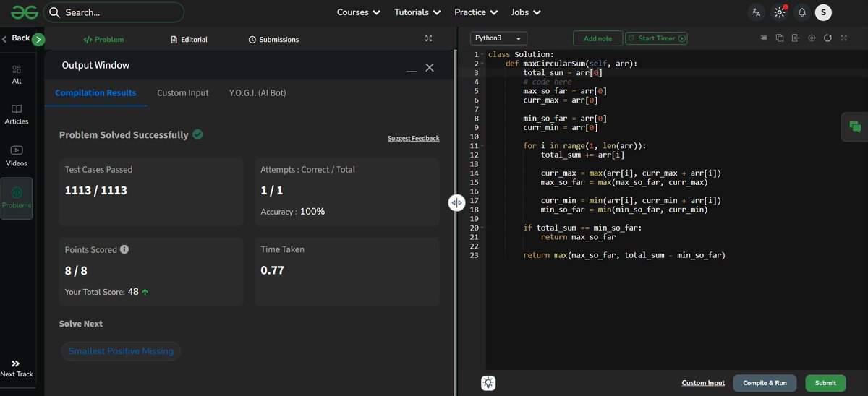868x396 pixels.
Task: Click the green Submit button
Action: coord(825,383)
